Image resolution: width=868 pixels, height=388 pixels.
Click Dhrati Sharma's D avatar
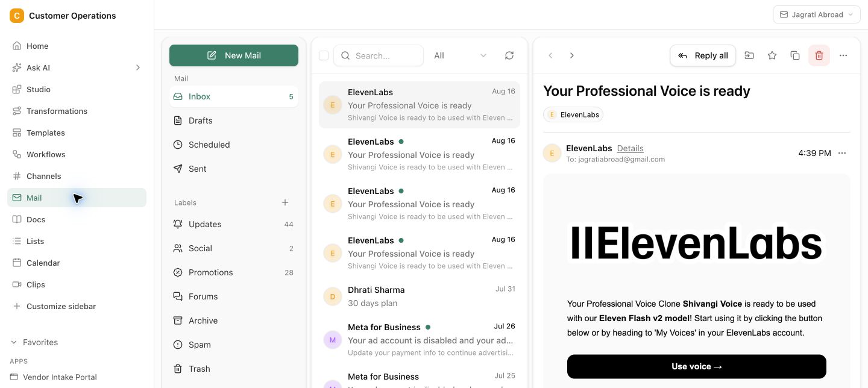333,296
